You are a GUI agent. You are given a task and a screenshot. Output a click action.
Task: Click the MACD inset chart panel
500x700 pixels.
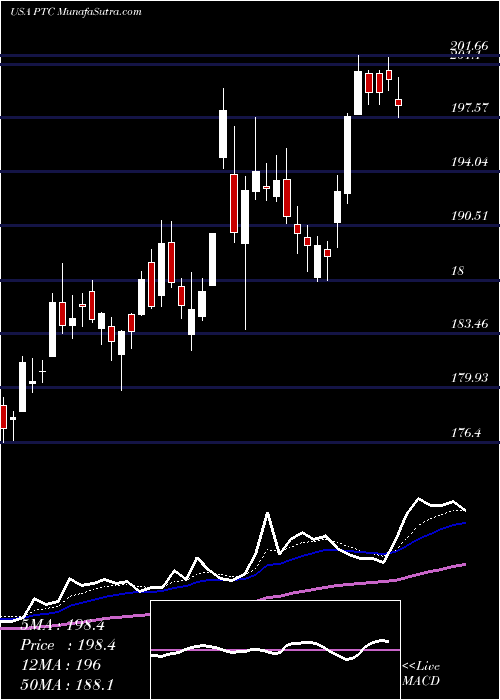[275, 650]
